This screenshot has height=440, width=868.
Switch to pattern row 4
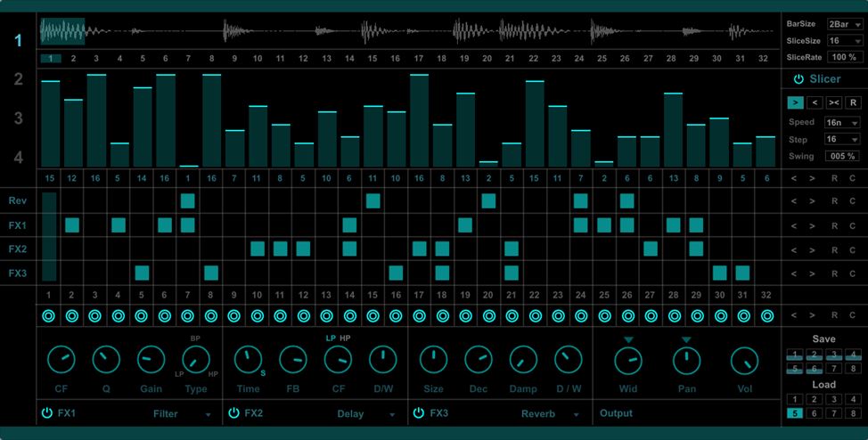(18, 159)
